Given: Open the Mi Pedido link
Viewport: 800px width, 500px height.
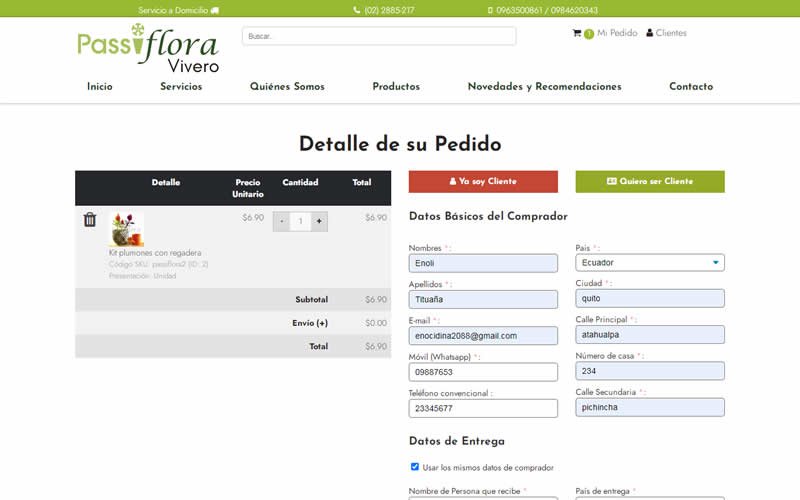Looking at the screenshot, I should click(616, 33).
